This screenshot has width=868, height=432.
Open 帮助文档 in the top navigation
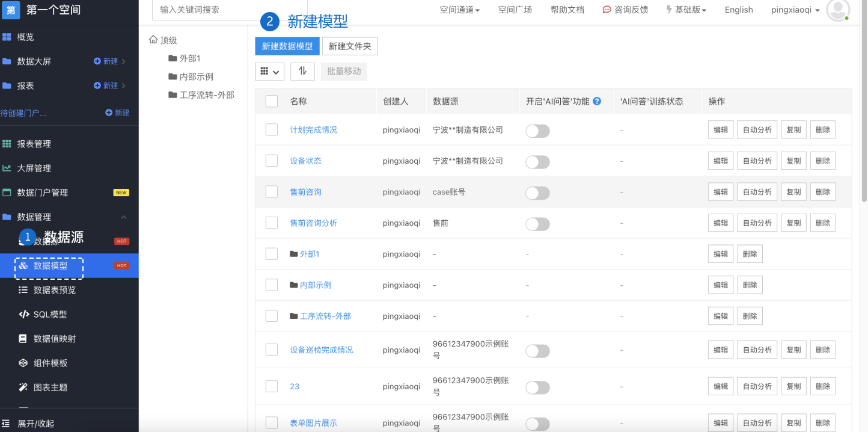(567, 10)
